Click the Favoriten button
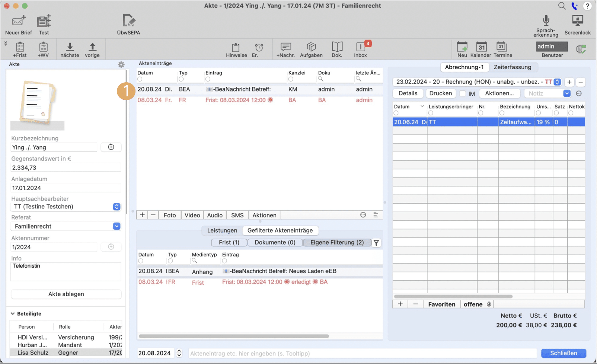The height and width of the screenshot is (364, 597). (442, 304)
